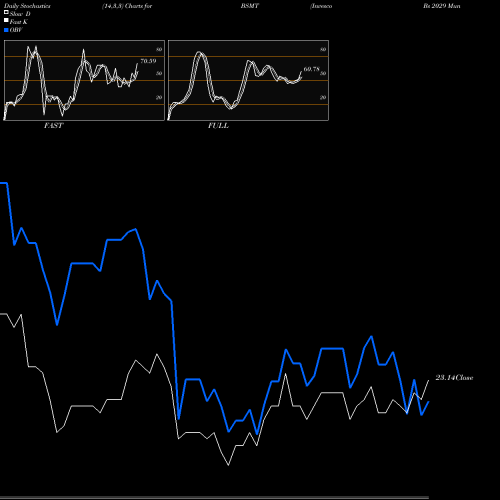The image size is (500, 500).
Task: Click the 50 level label on fast chart
Action: pyautogui.click(x=159, y=73)
